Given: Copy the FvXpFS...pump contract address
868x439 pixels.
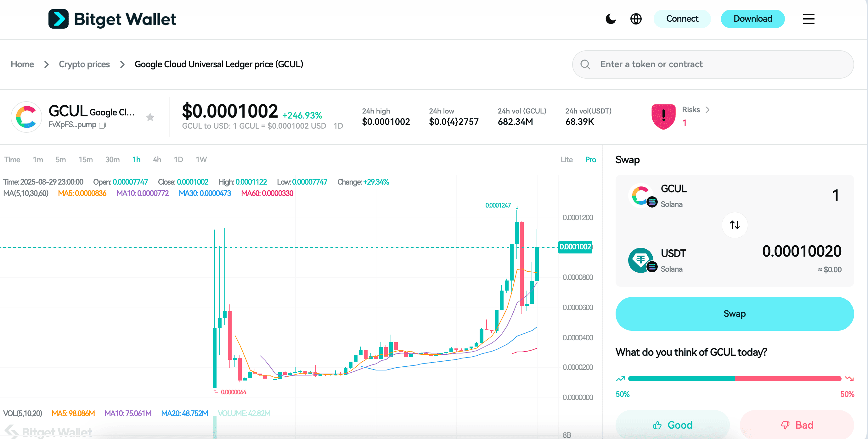Looking at the screenshot, I should [x=102, y=125].
